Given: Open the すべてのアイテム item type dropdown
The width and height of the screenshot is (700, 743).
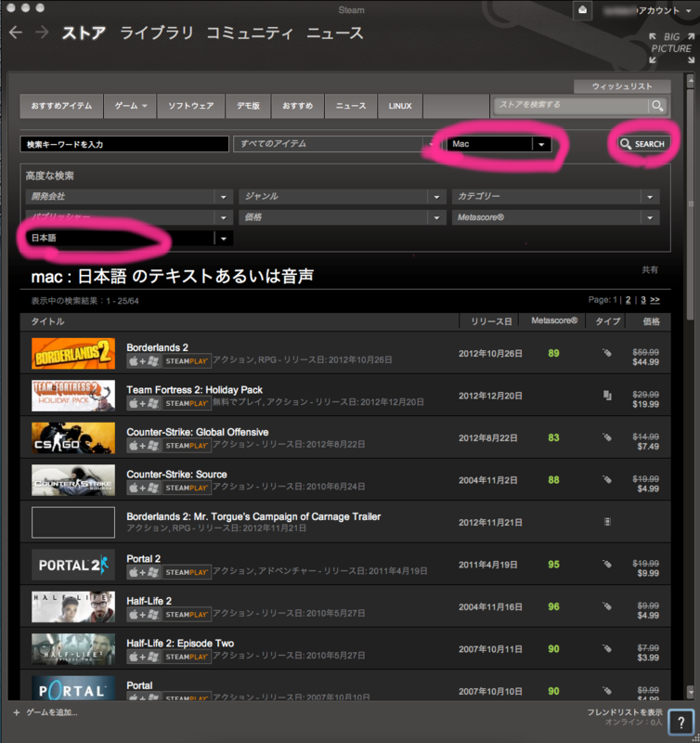Looking at the screenshot, I should pyautogui.click(x=335, y=144).
